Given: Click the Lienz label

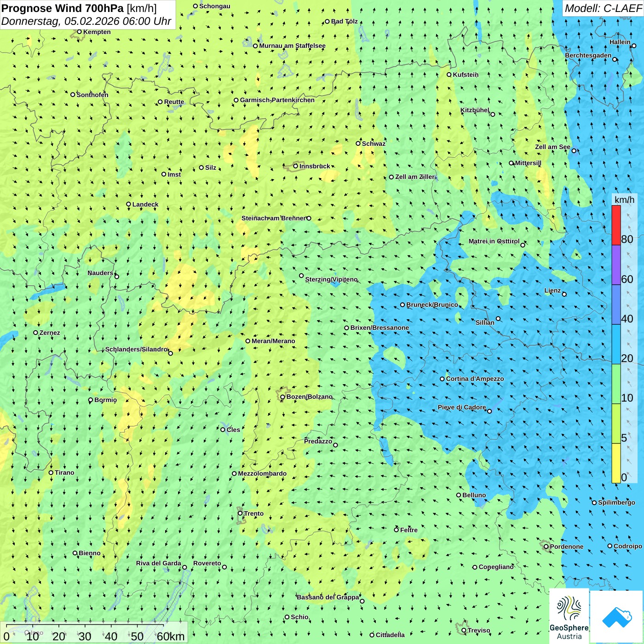Looking at the screenshot, I should point(552,290).
